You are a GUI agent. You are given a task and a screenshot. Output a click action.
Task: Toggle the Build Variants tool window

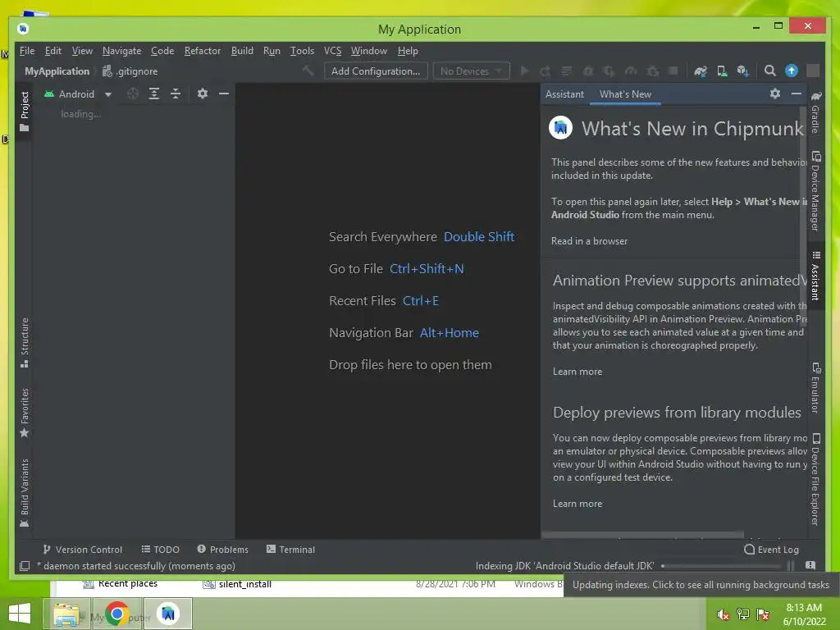pyautogui.click(x=24, y=493)
